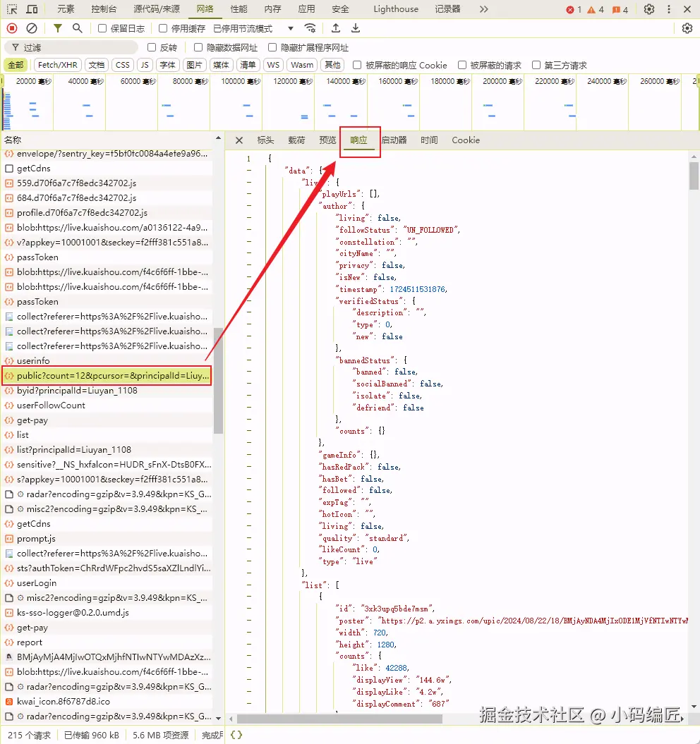Screen dimensions: 700x744
Task: Collapse the "bannedStatus" JSON node
Action: 249,360
